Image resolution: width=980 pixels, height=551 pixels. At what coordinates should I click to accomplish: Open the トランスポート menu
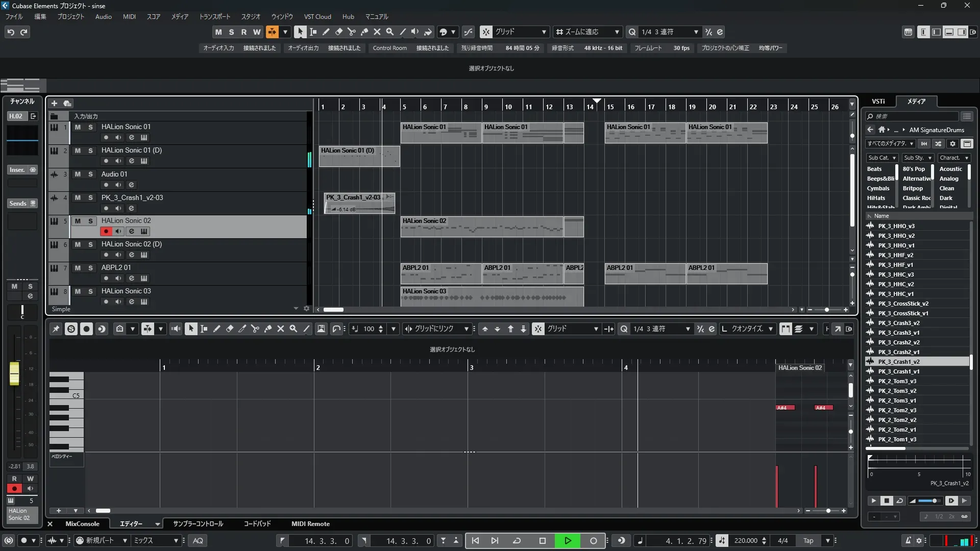pyautogui.click(x=214, y=16)
